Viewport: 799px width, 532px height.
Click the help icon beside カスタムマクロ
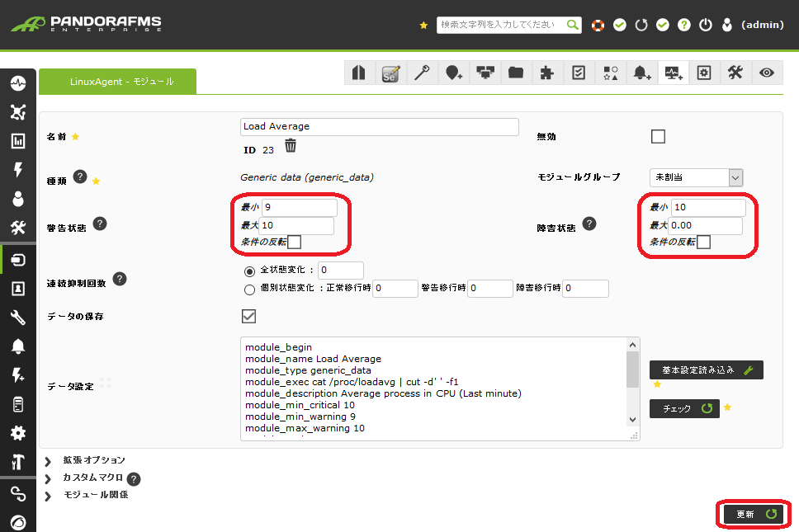134,479
